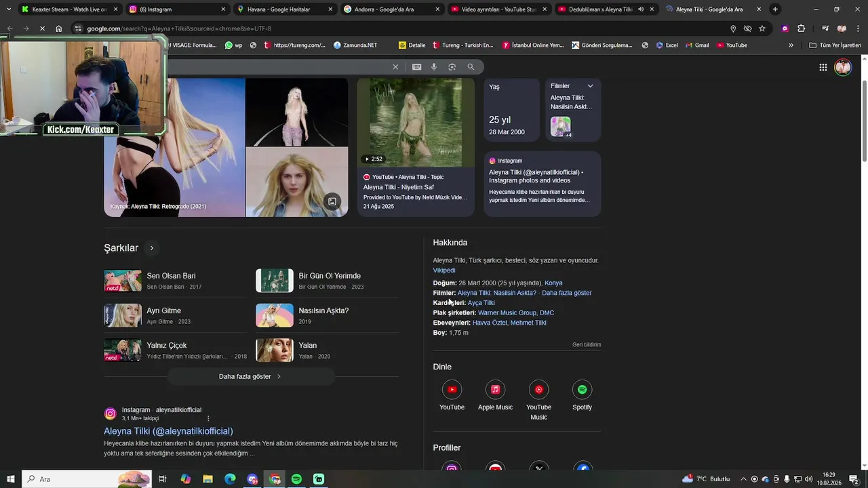Open the Instagram photos and videos card

point(542,184)
